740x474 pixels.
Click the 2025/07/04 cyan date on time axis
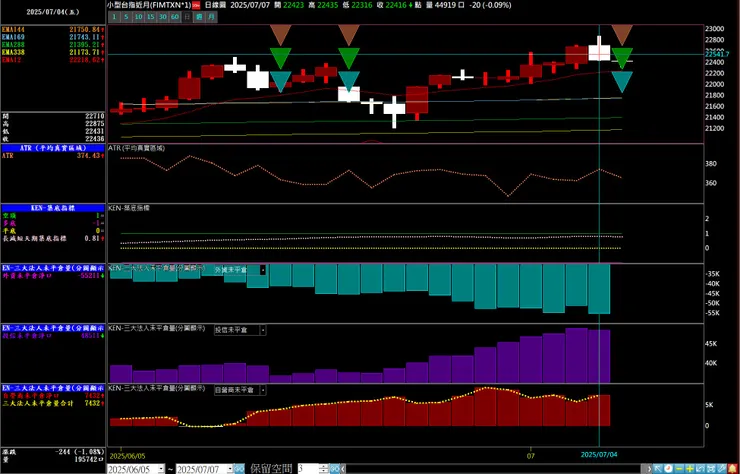tap(598, 454)
